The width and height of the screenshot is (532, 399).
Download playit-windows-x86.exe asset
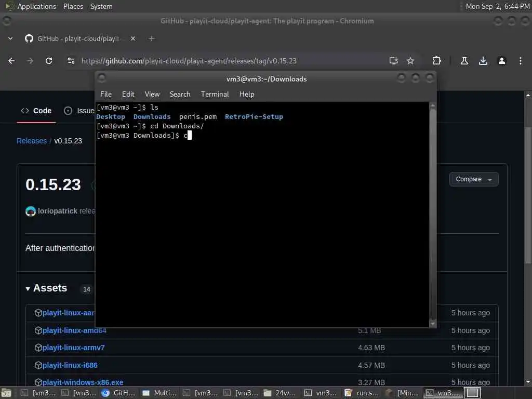(x=83, y=382)
